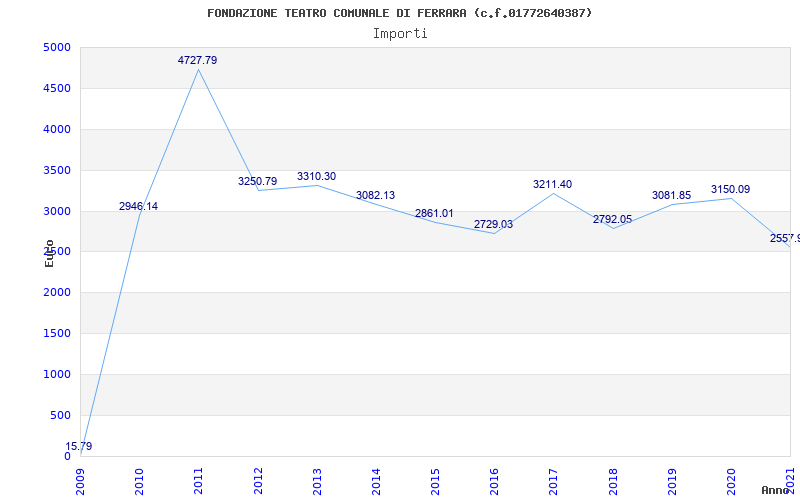Click the data label 2861.01

[434, 213]
